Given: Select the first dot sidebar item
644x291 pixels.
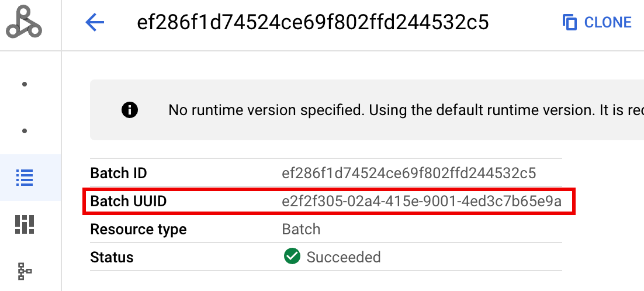Looking at the screenshot, I should (x=24, y=84).
